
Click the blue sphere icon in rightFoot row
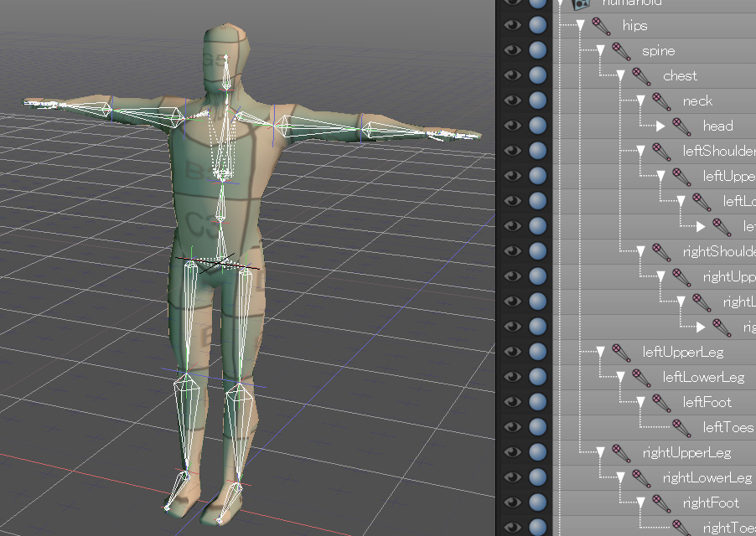tap(537, 502)
